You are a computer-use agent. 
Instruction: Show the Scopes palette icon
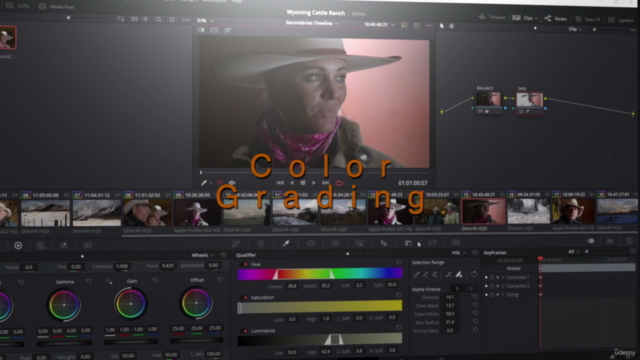[610, 241]
